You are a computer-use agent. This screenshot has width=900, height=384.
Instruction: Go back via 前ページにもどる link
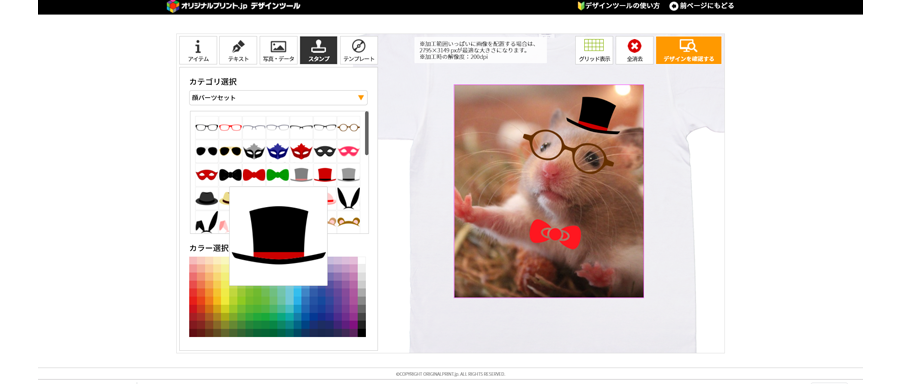(x=701, y=6)
